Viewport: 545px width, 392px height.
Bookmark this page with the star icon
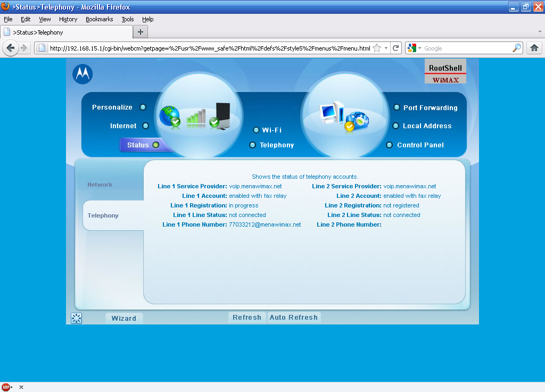pyautogui.click(x=377, y=48)
